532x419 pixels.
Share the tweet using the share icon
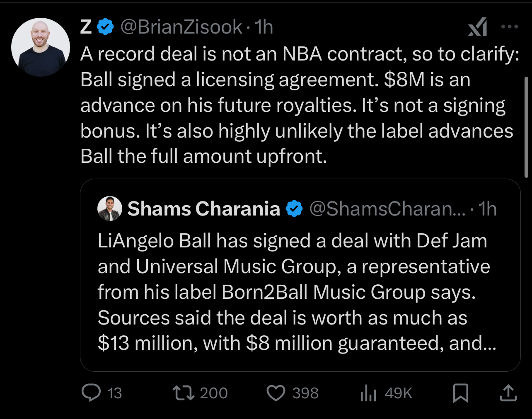tap(509, 393)
